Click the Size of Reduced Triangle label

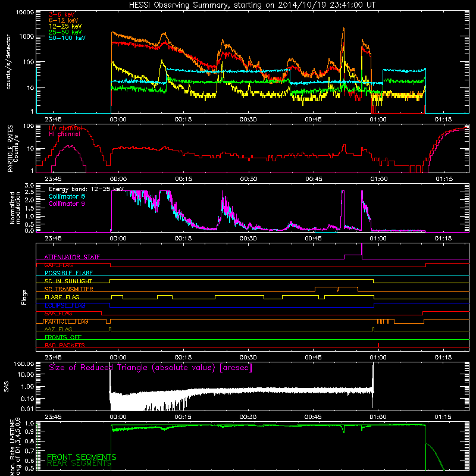click(x=151, y=368)
